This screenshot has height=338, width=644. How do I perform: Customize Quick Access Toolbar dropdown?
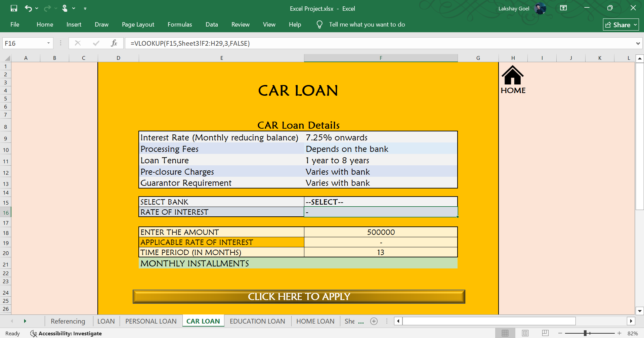click(85, 8)
